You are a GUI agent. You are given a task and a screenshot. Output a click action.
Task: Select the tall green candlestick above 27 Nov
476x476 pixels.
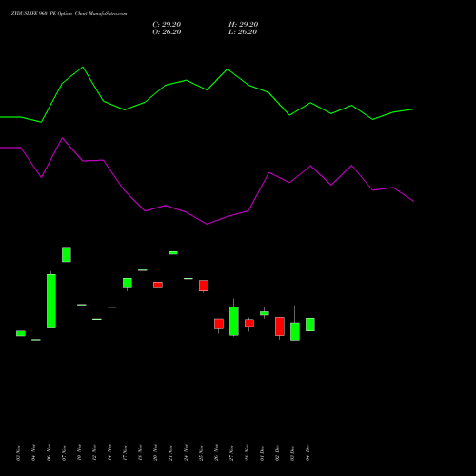tap(234, 321)
